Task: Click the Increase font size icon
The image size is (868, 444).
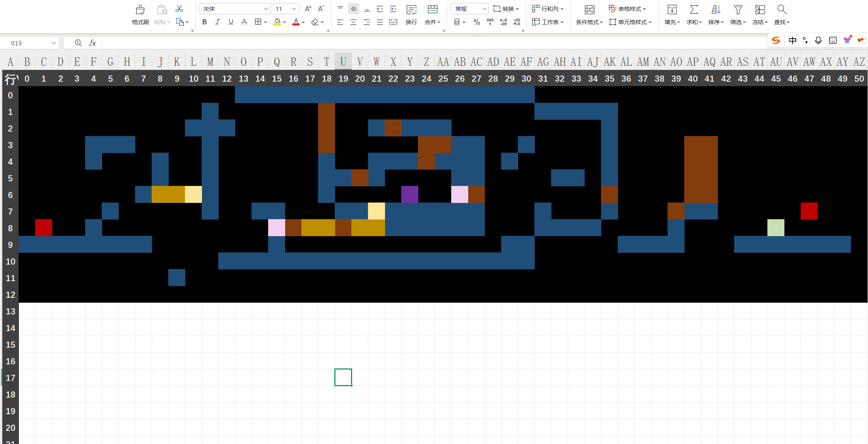Action: [308, 9]
